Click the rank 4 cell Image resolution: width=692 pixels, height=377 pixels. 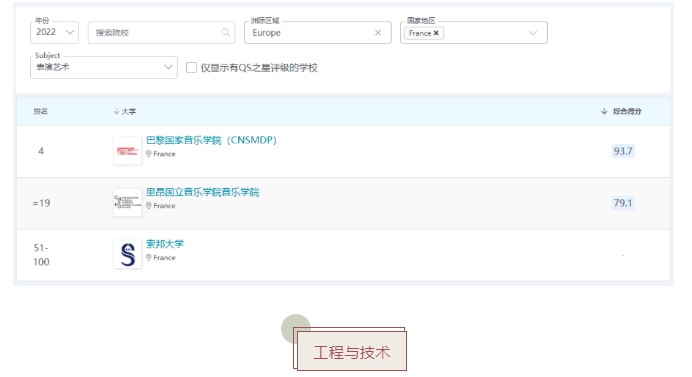(x=41, y=151)
